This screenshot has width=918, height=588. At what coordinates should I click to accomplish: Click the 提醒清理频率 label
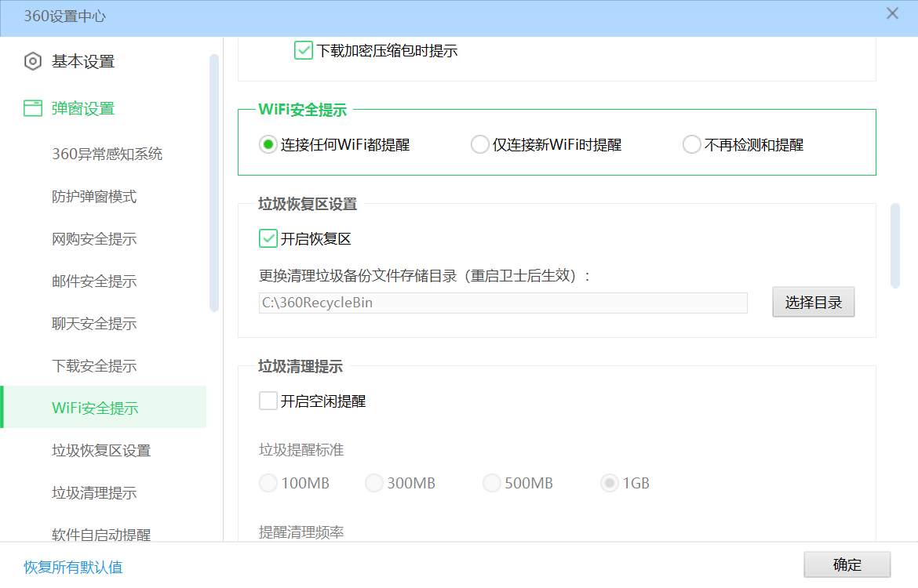click(301, 532)
